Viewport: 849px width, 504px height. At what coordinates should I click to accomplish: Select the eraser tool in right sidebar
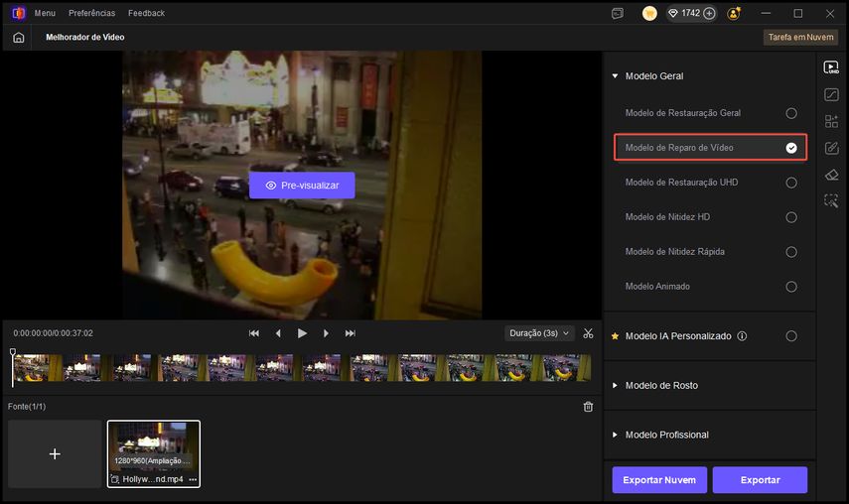pyautogui.click(x=831, y=175)
